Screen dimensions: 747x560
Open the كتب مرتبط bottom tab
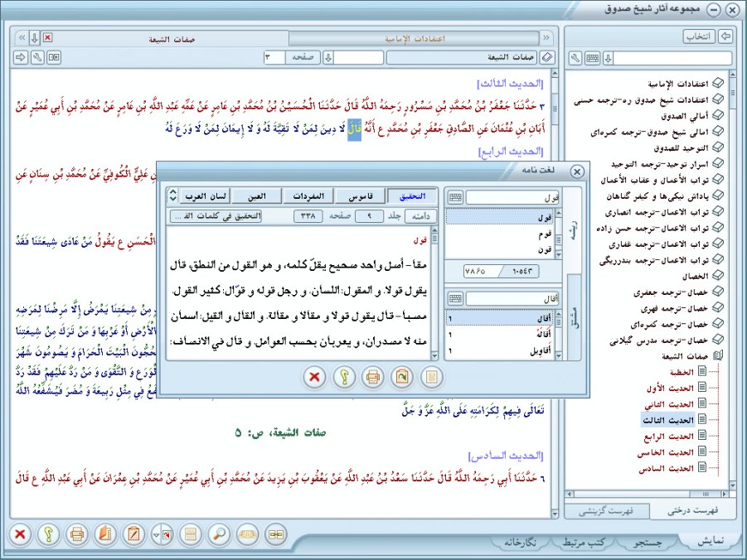click(x=584, y=542)
